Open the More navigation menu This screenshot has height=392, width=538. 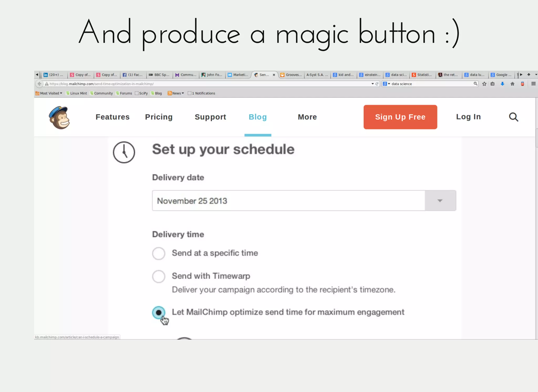pyautogui.click(x=307, y=117)
